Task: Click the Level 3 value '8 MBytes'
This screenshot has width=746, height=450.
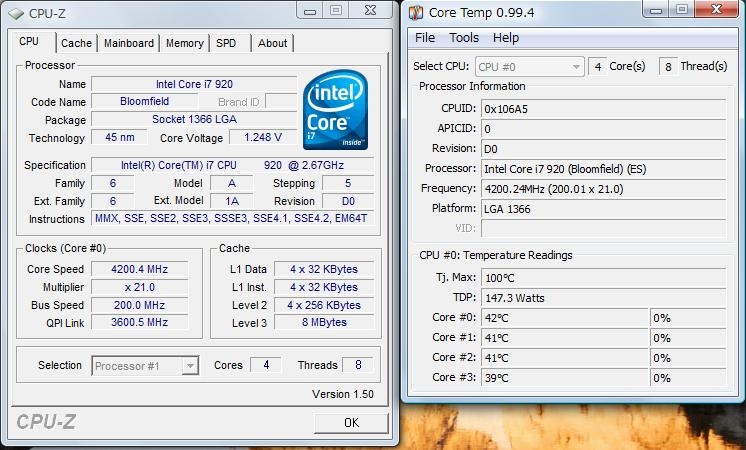Action: [x=324, y=323]
